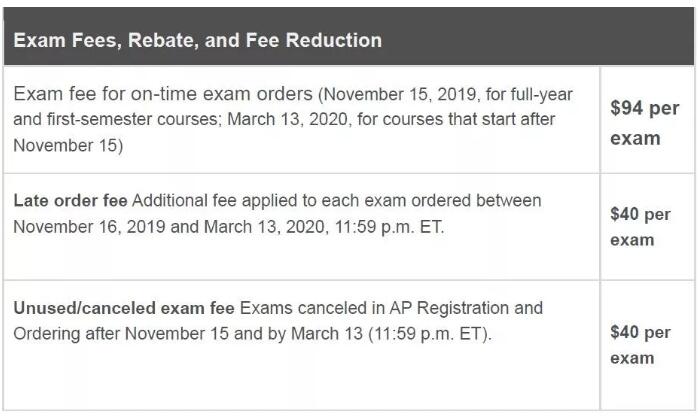The height and width of the screenshot is (417, 699).
Task: Click the "(11:59 p.m. ET)." canceled exam text
Action: [x=430, y=334]
